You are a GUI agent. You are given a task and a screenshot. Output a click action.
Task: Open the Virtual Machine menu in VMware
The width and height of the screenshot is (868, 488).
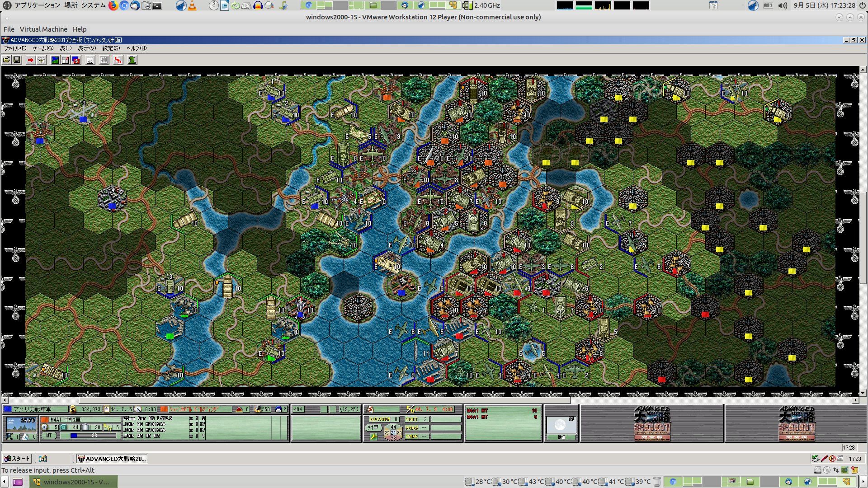(43, 29)
